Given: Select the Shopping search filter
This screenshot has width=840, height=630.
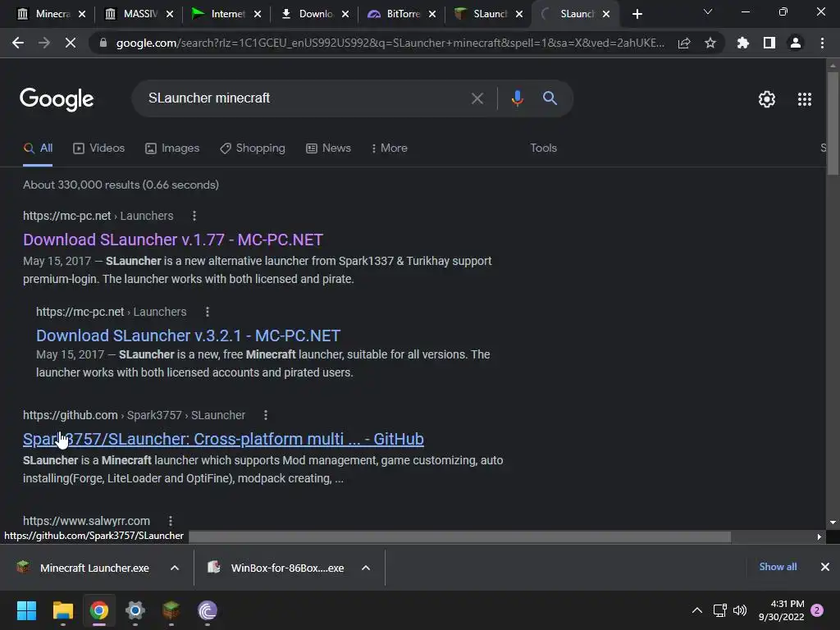Looking at the screenshot, I should tap(253, 148).
